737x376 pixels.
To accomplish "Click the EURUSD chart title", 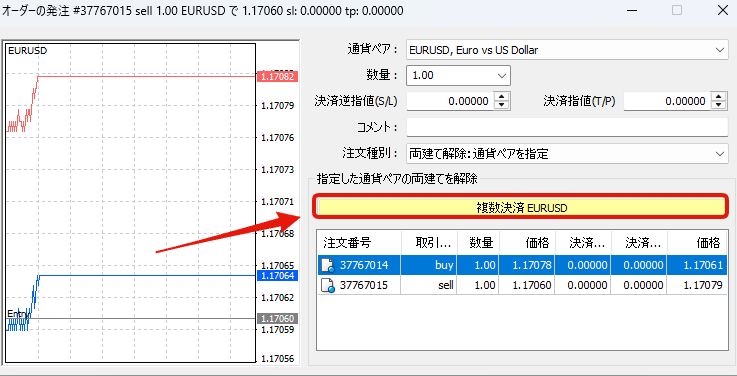I will coord(28,51).
